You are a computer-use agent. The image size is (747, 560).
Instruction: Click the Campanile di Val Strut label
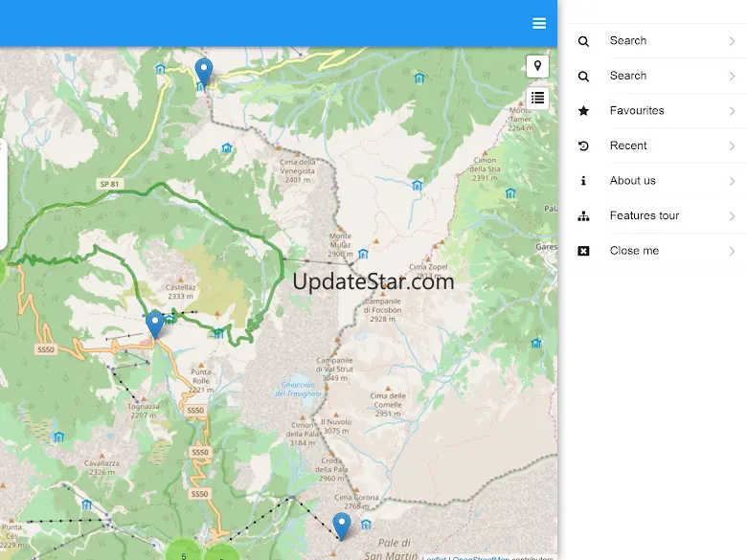(334, 370)
